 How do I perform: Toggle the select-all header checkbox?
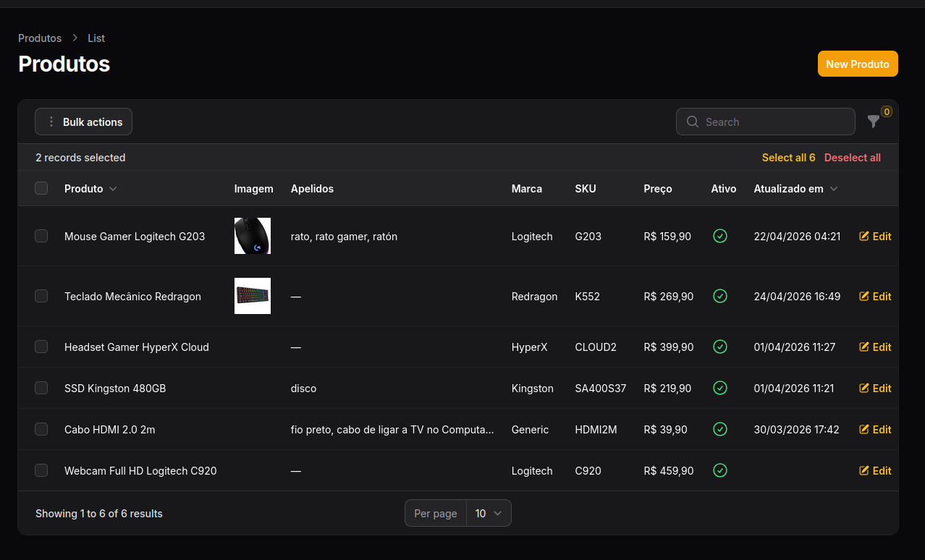tap(41, 188)
